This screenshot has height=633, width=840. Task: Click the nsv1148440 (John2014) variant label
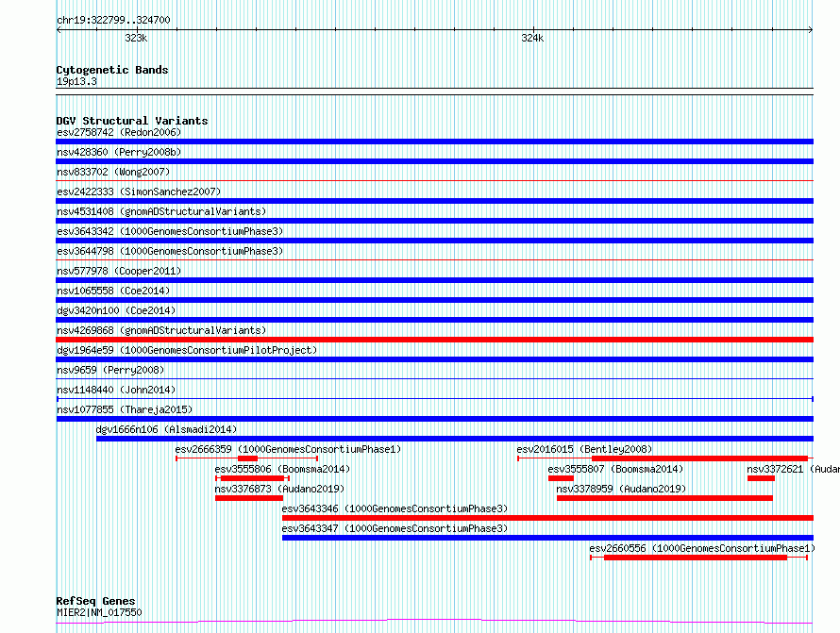(116, 390)
